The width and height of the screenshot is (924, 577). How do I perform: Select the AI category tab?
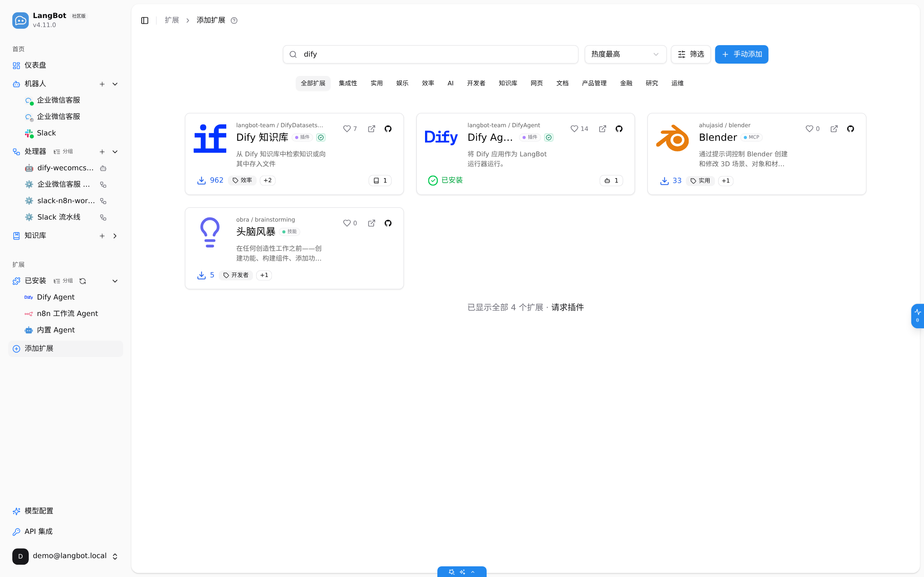click(x=451, y=83)
